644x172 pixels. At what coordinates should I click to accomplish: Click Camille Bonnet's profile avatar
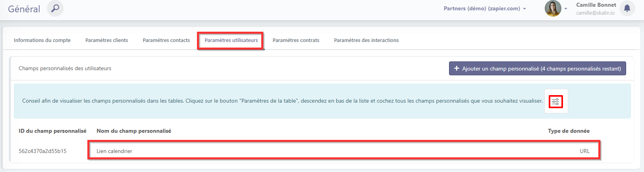(553, 8)
